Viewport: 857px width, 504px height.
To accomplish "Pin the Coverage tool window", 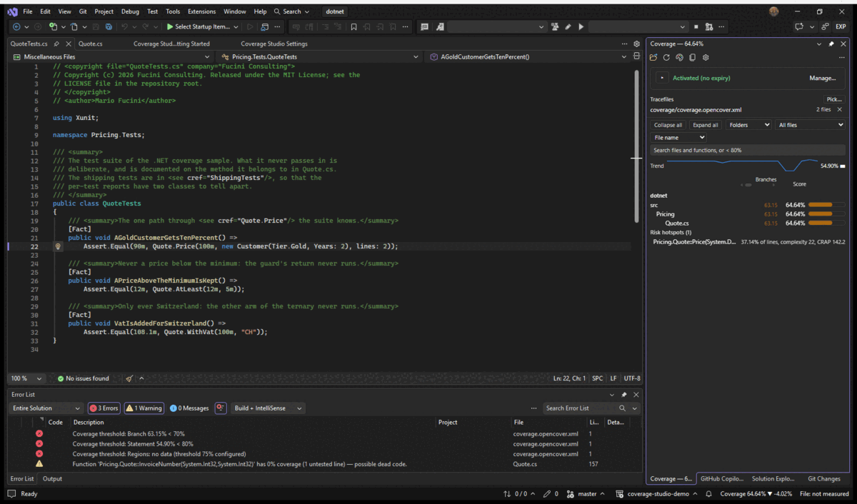I will click(831, 44).
